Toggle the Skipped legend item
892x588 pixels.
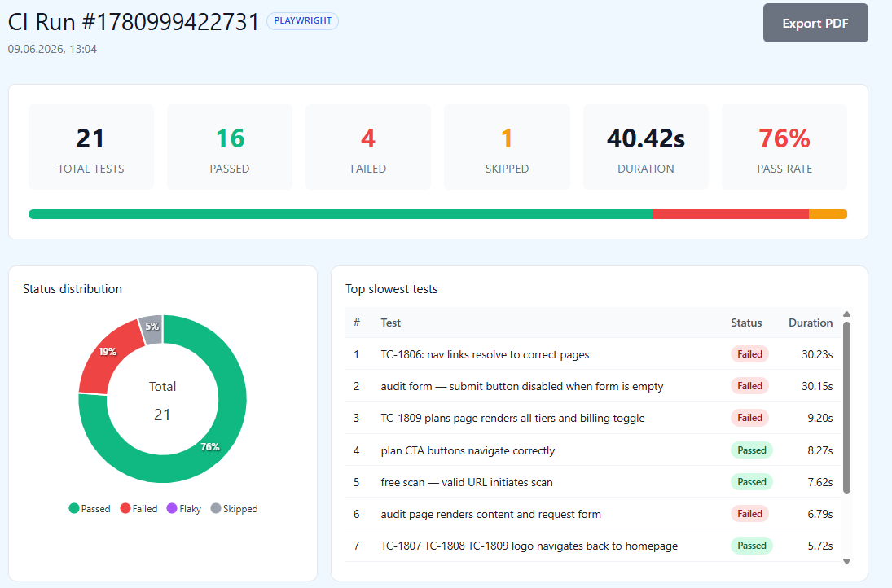235,508
